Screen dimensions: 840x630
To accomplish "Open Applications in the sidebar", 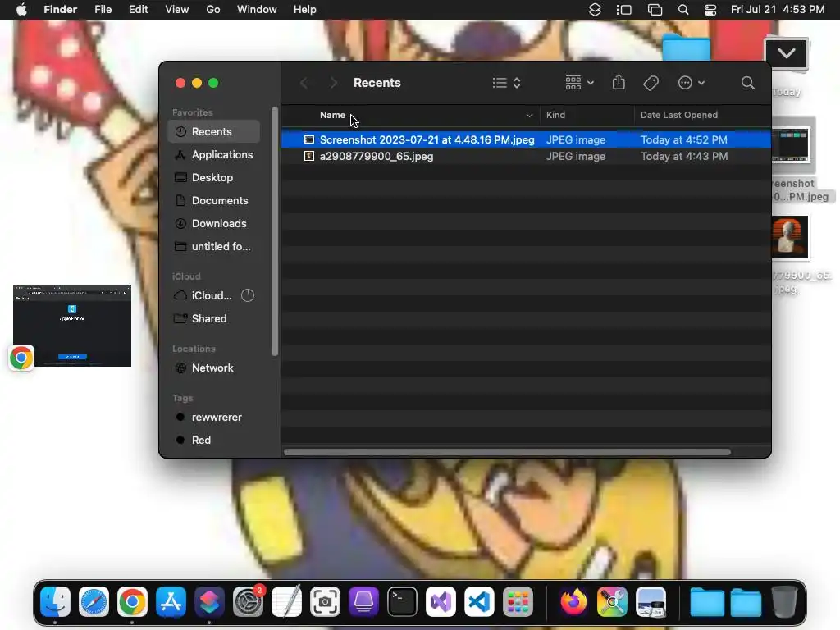I will 214,155.
